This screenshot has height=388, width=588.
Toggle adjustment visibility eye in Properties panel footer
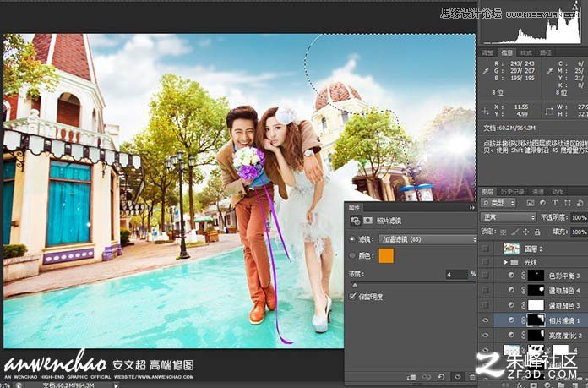457,377
